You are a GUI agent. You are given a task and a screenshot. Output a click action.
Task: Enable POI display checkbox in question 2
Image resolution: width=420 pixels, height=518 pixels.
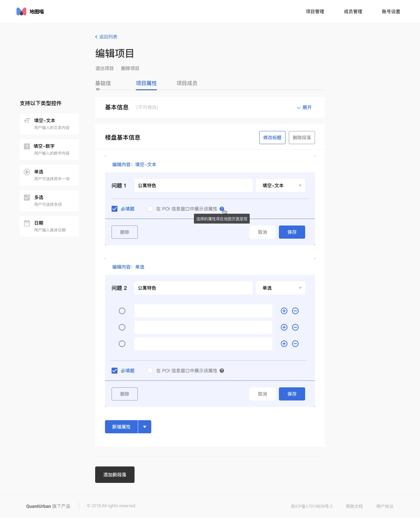click(150, 371)
